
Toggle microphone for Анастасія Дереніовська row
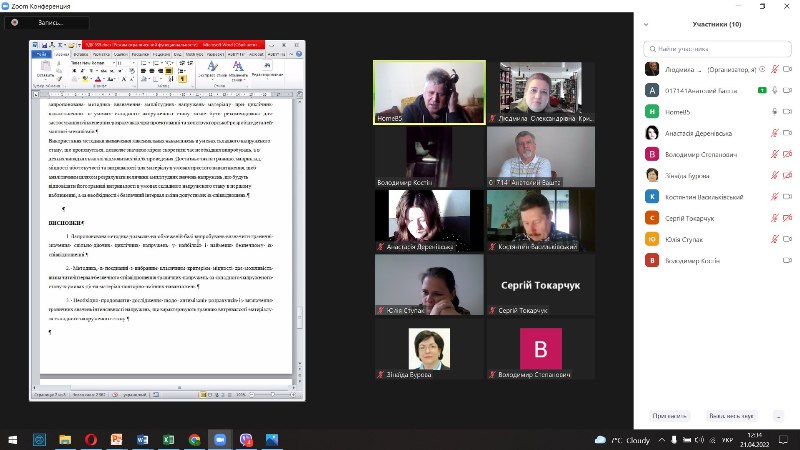click(x=774, y=133)
